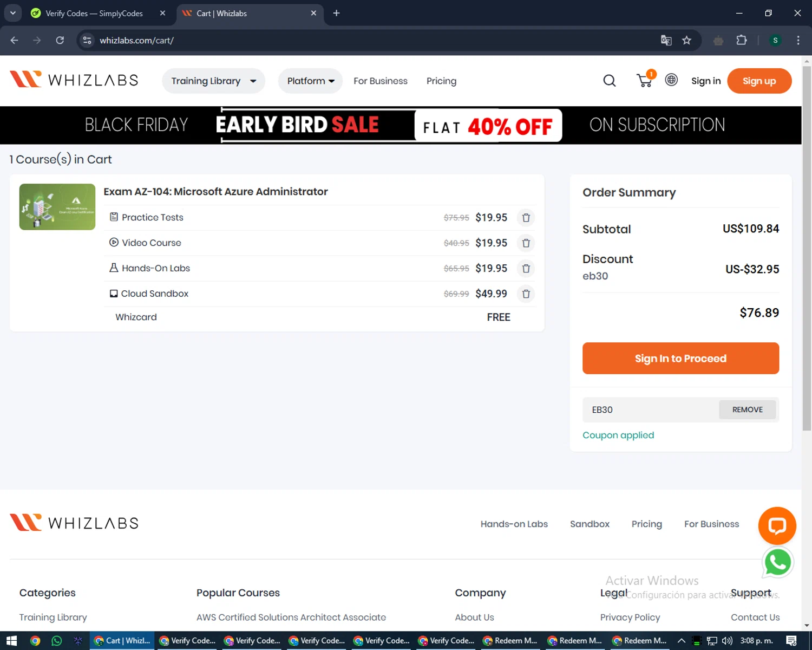The height and width of the screenshot is (650, 812).
Task: Click the page vertical scrollbar
Action: pos(807,249)
